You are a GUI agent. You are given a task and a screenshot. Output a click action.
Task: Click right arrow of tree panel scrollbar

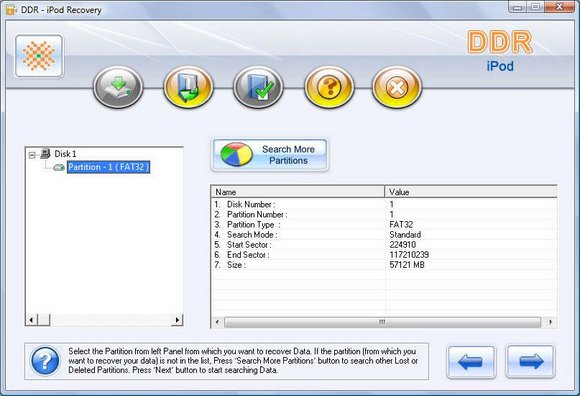(177, 320)
